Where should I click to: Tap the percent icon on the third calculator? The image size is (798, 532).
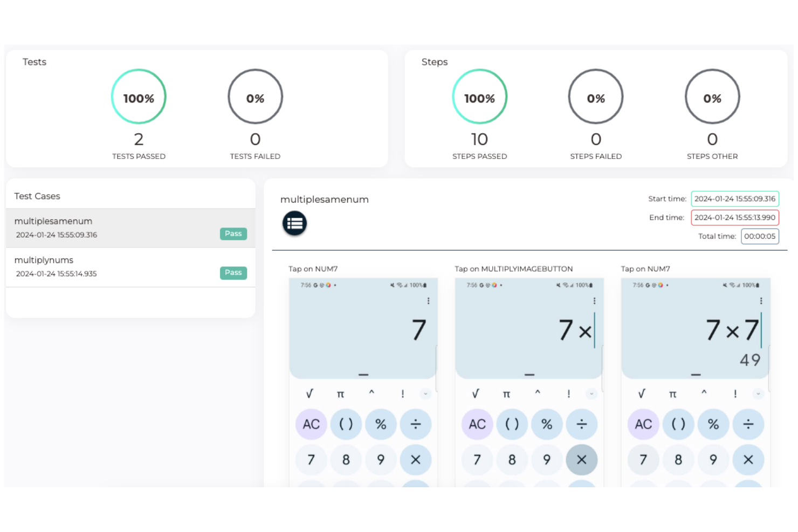(713, 424)
